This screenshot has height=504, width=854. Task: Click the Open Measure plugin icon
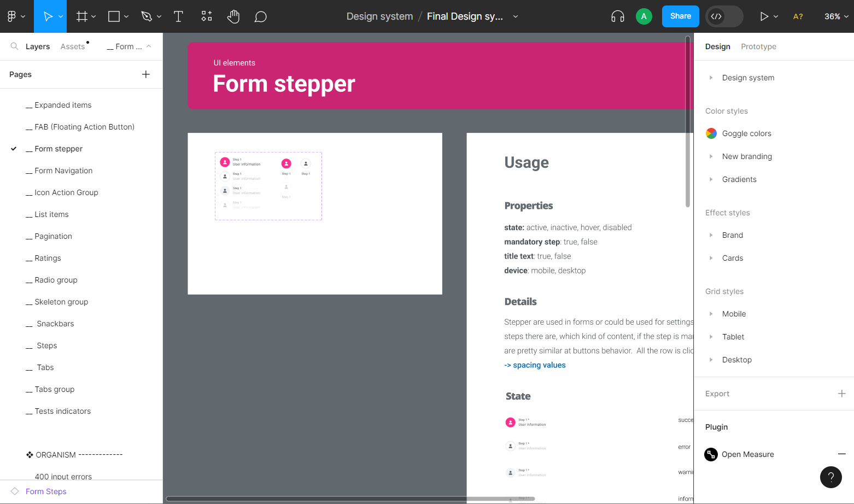coord(711,454)
